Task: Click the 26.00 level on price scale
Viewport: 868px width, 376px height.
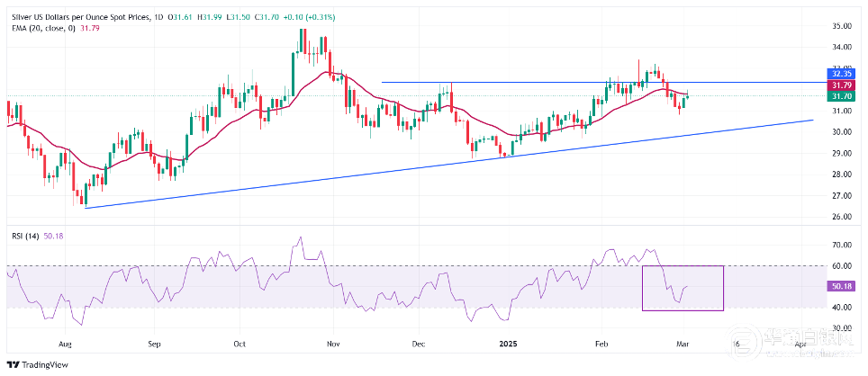Action: click(x=841, y=217)
